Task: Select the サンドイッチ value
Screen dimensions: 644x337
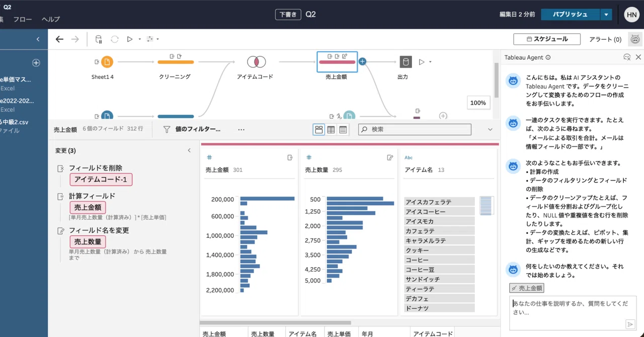Action: click(439, 279)
